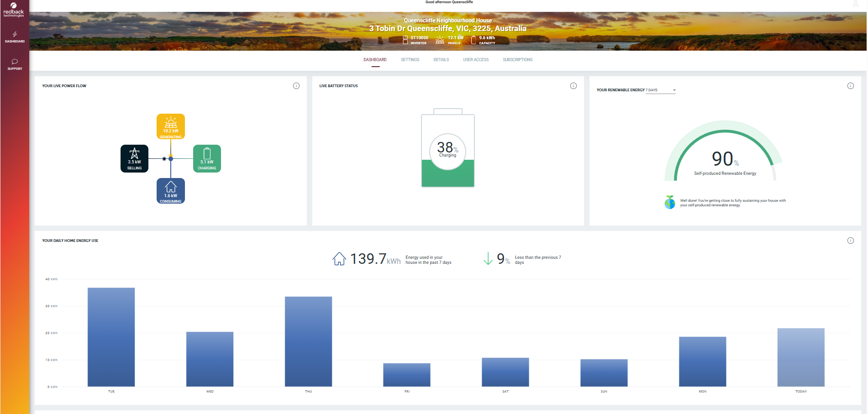The width and height of the screenshot is (868, 414).
Task: Click the grid selling 3.5 kW tile
Action: [x=134, y=158]
